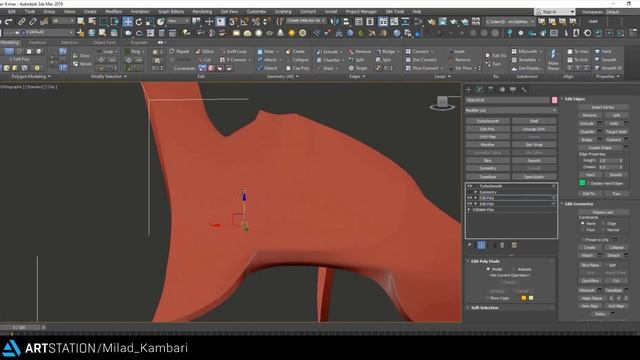Viewport: 640px width, 360px height.
Task: Click the first yellow Show Cage swatch
Action: point(524,298)
